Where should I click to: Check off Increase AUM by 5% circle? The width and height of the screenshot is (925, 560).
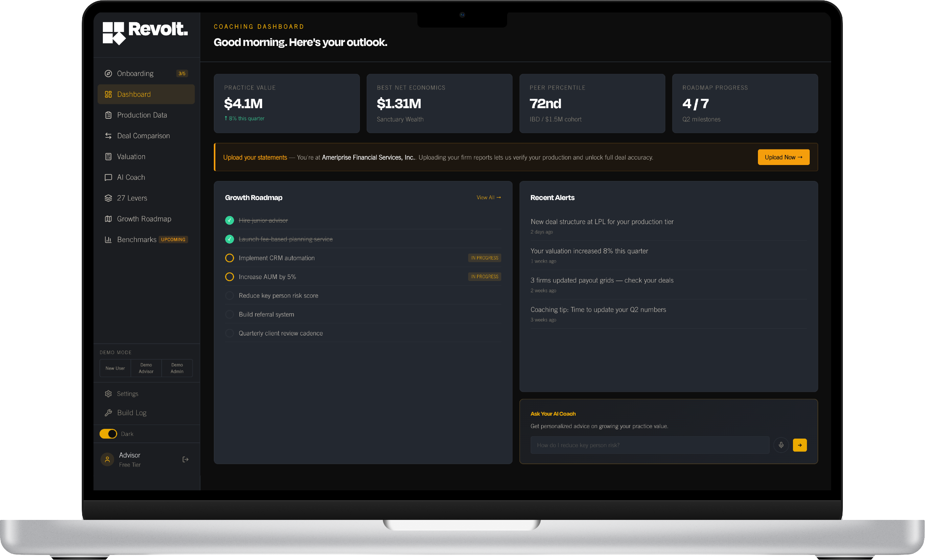coord(229,277)
